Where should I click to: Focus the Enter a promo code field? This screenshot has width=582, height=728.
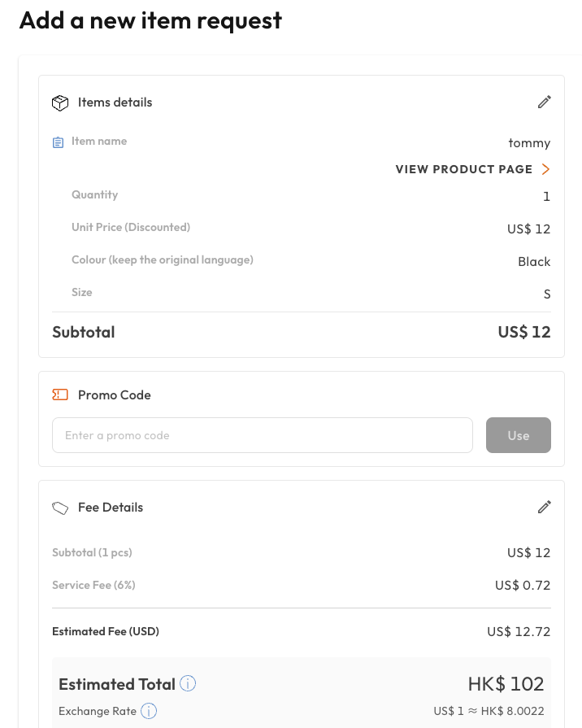click(x=262, y=435)
